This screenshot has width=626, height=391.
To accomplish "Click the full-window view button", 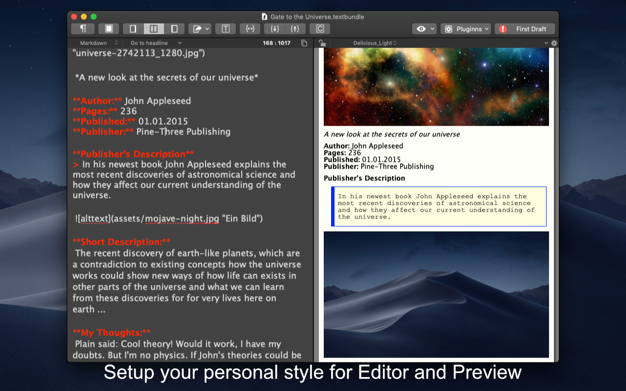I will [x=109, y=29].
